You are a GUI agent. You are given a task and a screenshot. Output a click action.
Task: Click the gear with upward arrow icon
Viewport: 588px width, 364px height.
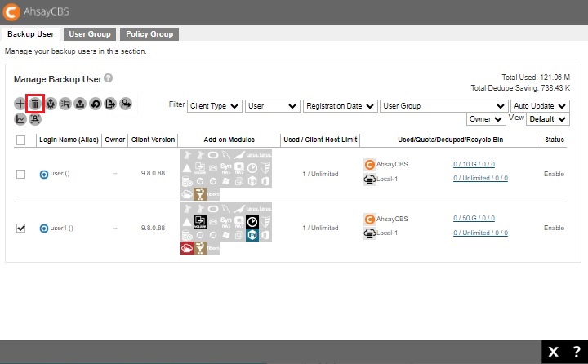point(51,104)
